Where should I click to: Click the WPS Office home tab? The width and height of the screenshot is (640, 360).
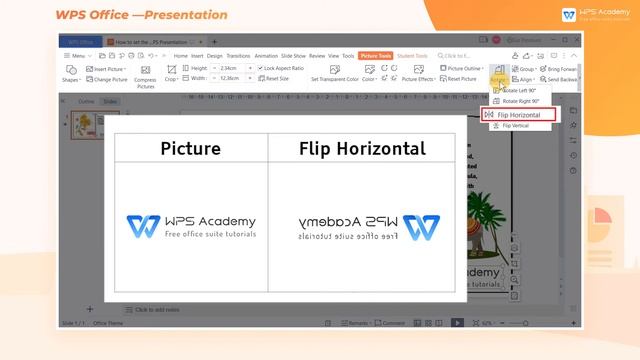pyautogui.click(x=81, y=42)
